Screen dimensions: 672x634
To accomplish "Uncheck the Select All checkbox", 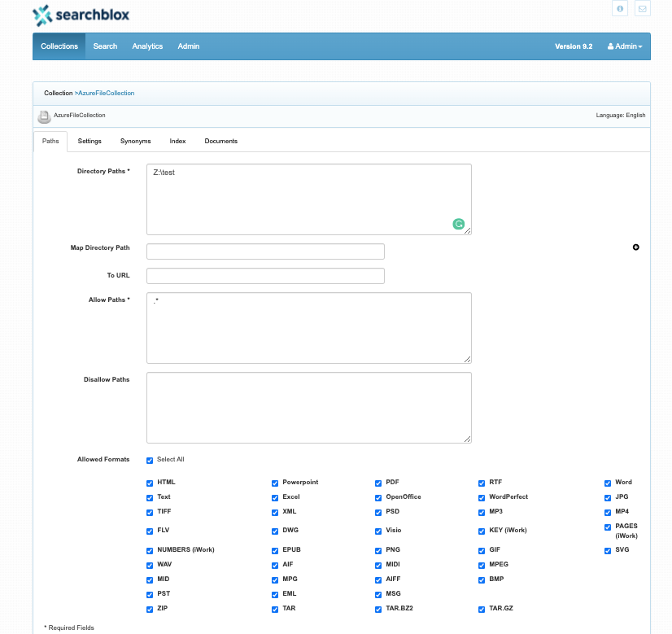I will click(x=150, y=461).
